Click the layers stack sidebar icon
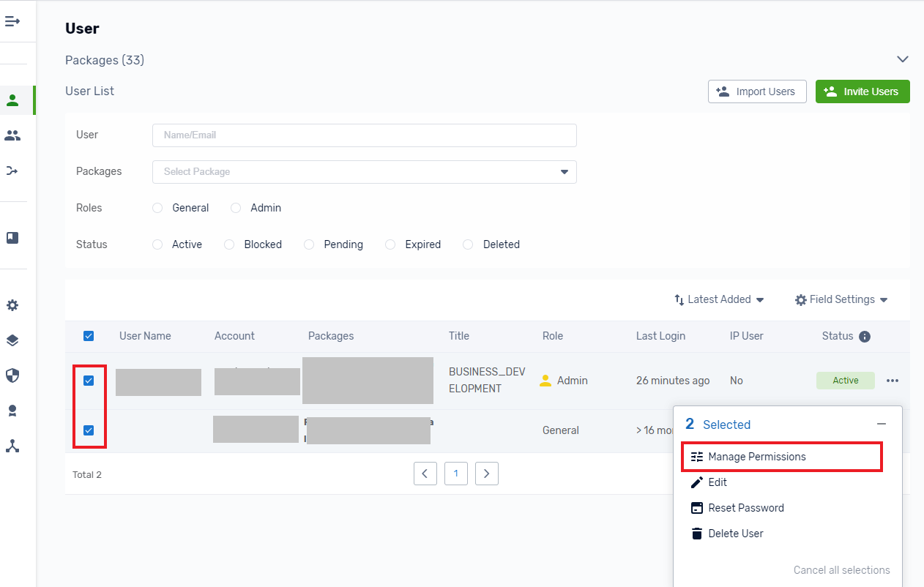The height and width of the screenshot is (587, 924). (12, 340)
